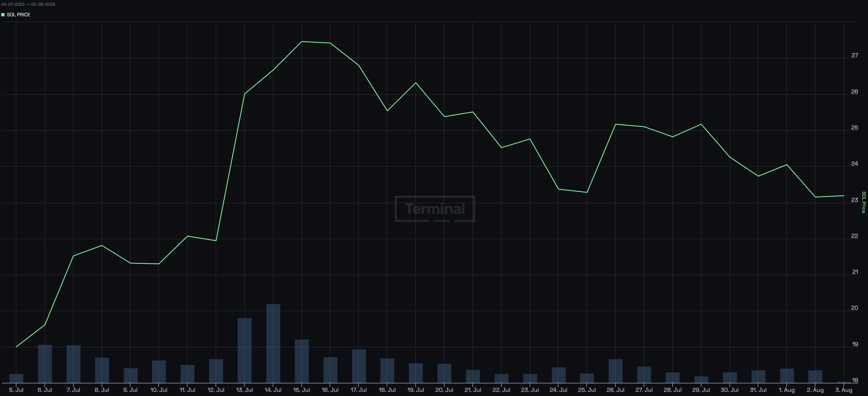Select the 7. Jul volume bar
The image size is (868, 396).
(x=74, y=364)
